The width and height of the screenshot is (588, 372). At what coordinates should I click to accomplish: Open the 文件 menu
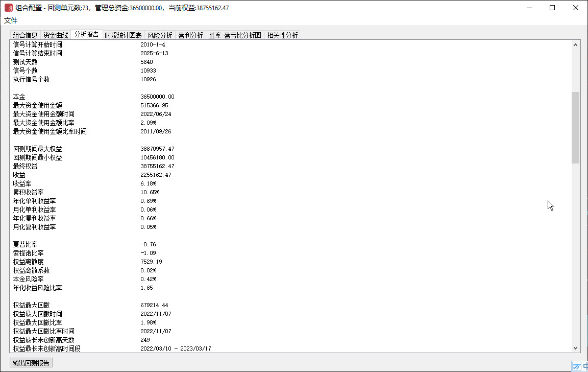(x=11, y=20)
